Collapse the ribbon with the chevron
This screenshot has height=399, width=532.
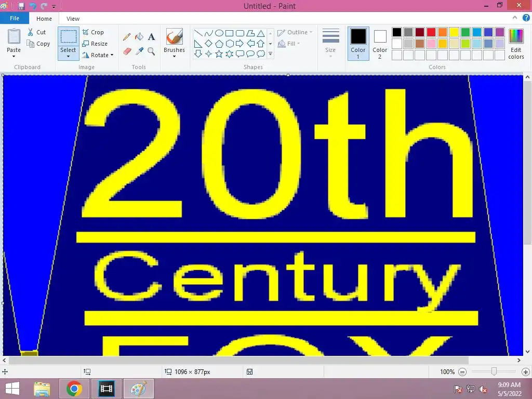[515, 18]
